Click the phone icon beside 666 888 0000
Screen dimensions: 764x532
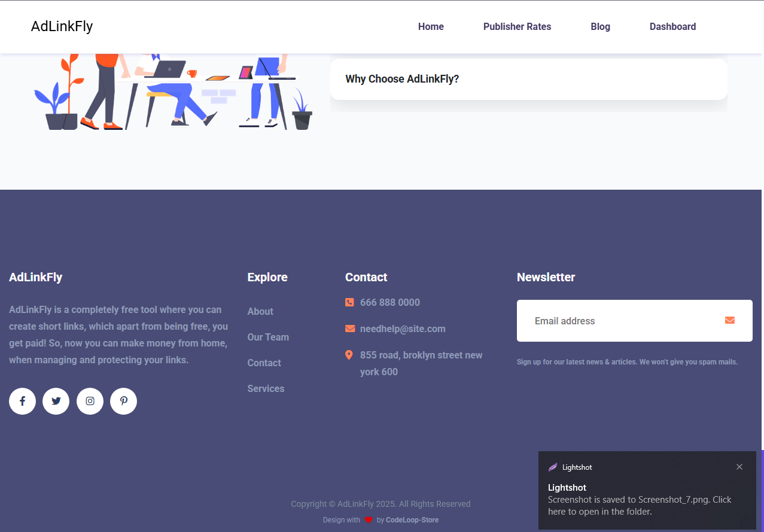point(349,302)
